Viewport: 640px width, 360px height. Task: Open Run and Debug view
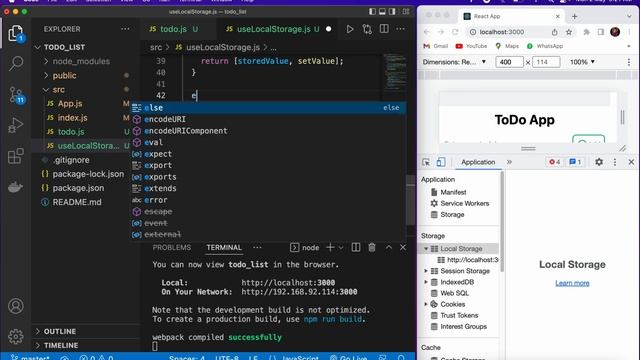click(16, 125)
